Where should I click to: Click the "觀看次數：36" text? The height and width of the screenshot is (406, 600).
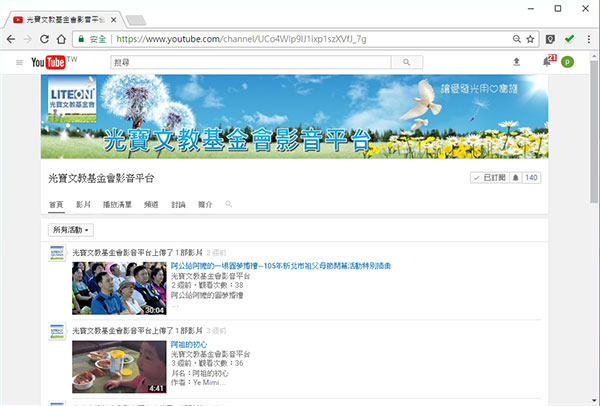point(220,363)
